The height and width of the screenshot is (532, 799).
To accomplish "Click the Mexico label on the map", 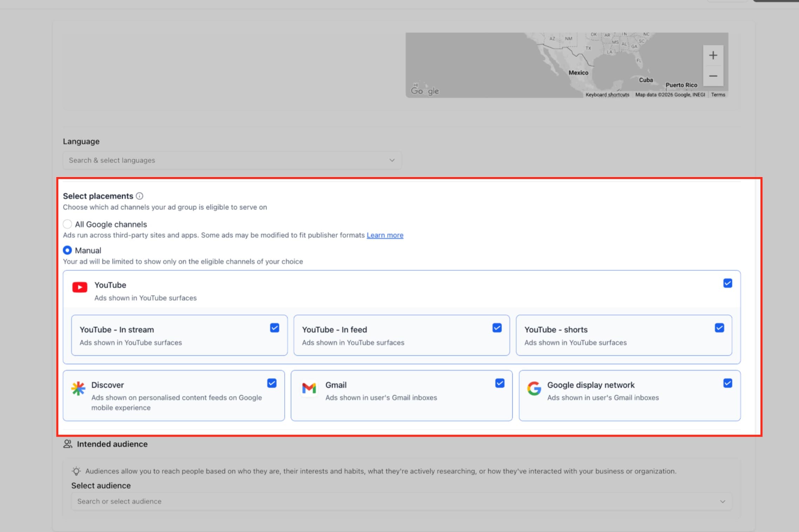I will (x=578, y=73).
